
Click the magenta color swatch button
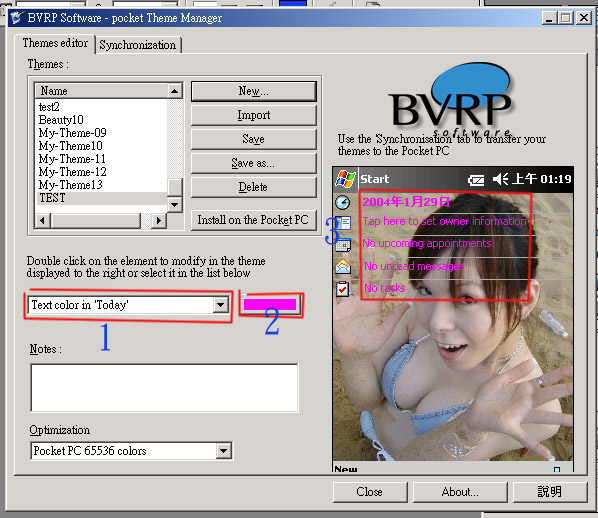coord(270,304)
